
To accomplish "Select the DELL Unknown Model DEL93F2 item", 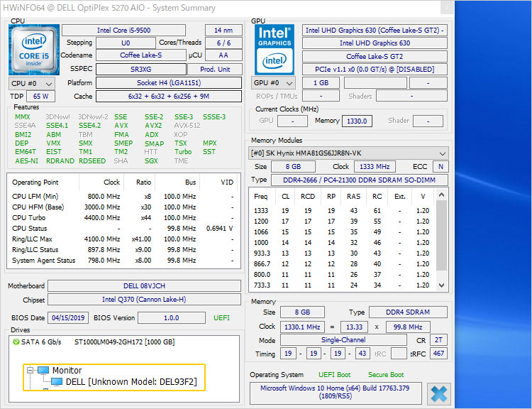I will pos(131,382).
